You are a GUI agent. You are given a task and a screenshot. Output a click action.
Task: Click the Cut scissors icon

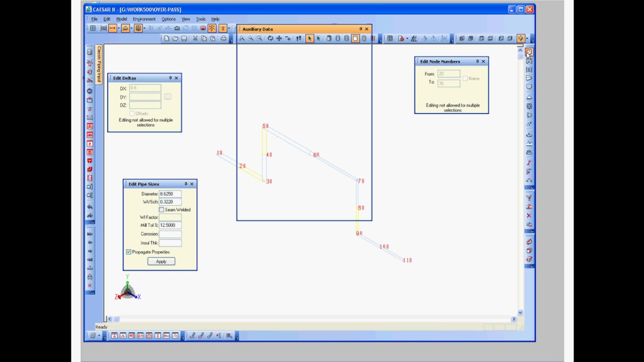pyautogui.click(x=195, y=39)
